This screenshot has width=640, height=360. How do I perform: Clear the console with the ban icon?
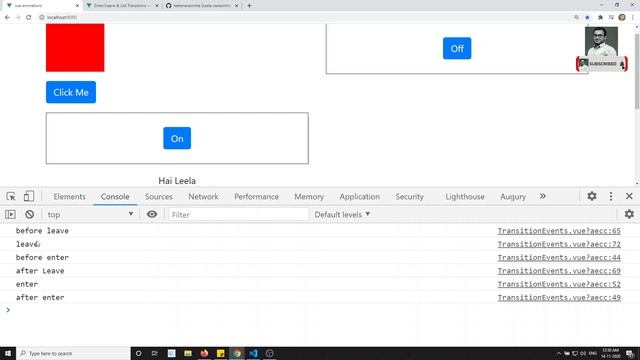tap(29, 214)
